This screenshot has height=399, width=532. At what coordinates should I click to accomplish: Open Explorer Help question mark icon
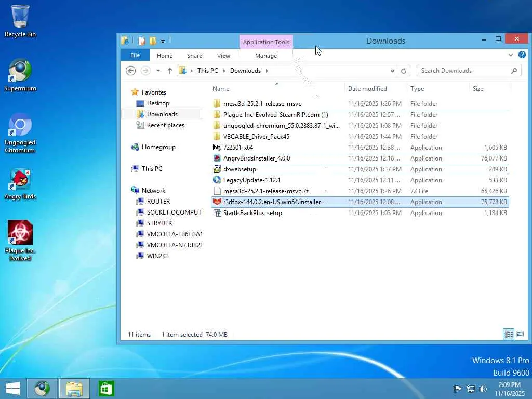(522, 55)
